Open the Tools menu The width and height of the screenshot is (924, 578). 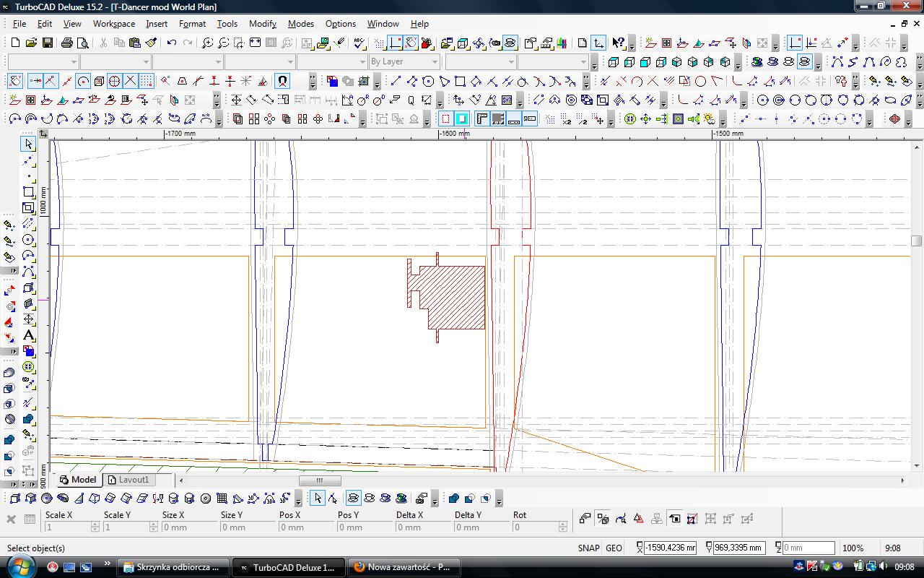pos(227,24)
